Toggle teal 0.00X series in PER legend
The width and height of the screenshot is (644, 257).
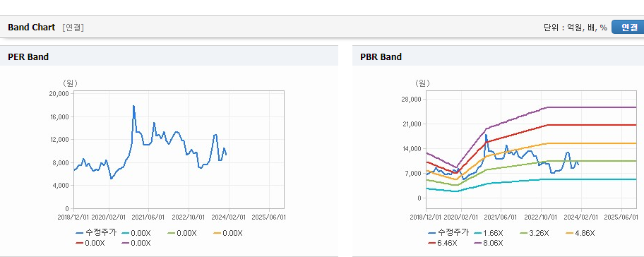[x=136, y=233]
